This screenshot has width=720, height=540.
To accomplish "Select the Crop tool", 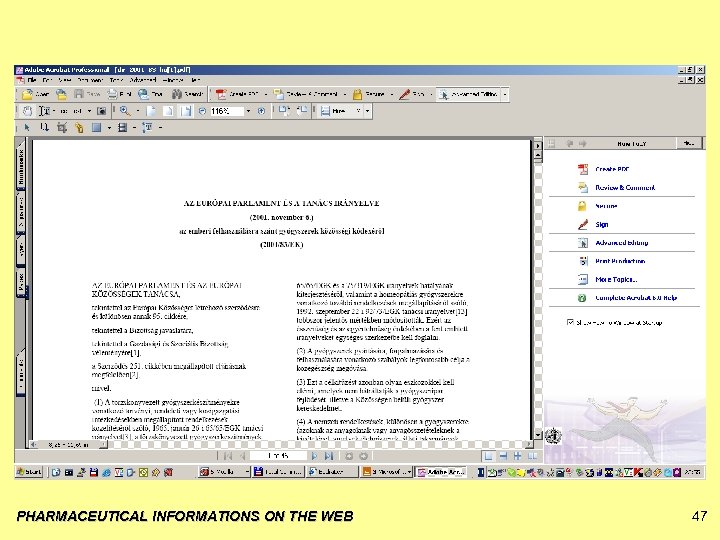I will tap(62, 127).
